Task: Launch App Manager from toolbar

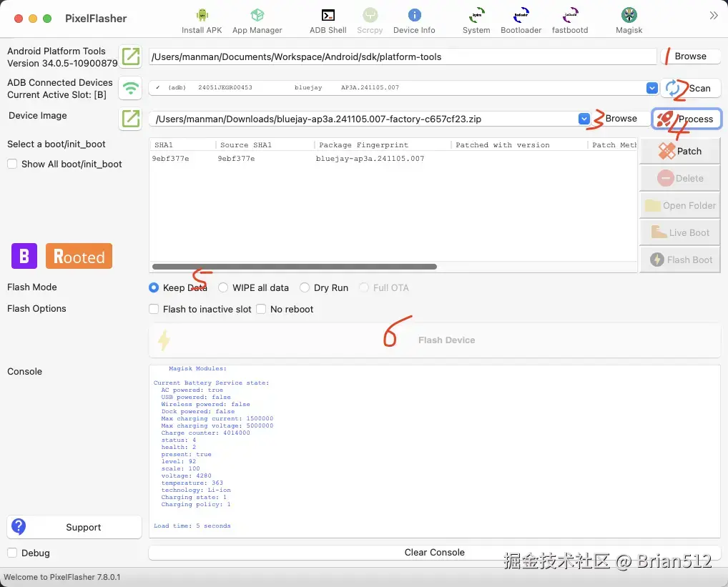Action: pos(257,21)
